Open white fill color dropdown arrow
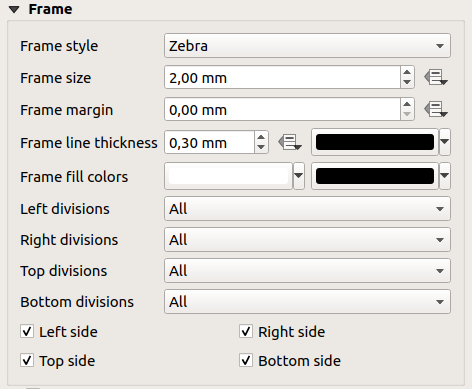Image resolution: width=472 pixels, height=389 pixels. coord(299,176)
